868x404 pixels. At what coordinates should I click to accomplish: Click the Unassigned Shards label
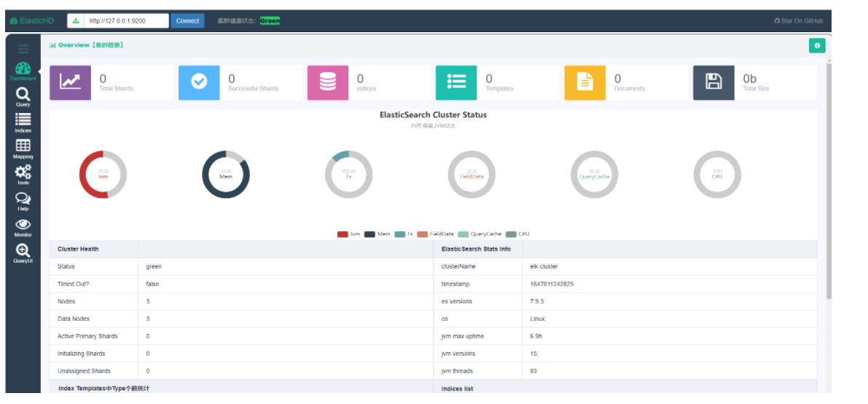click(x=84, y=371)
